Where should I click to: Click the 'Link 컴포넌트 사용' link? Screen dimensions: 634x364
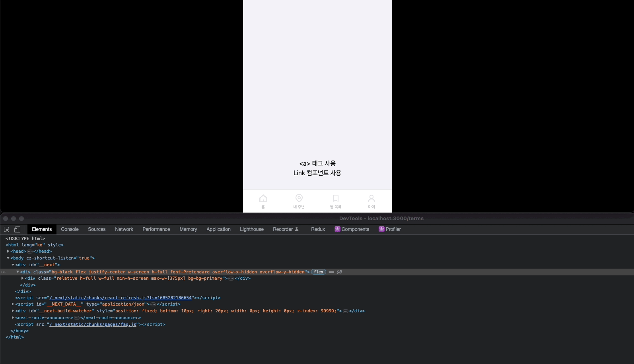[317, 173]
